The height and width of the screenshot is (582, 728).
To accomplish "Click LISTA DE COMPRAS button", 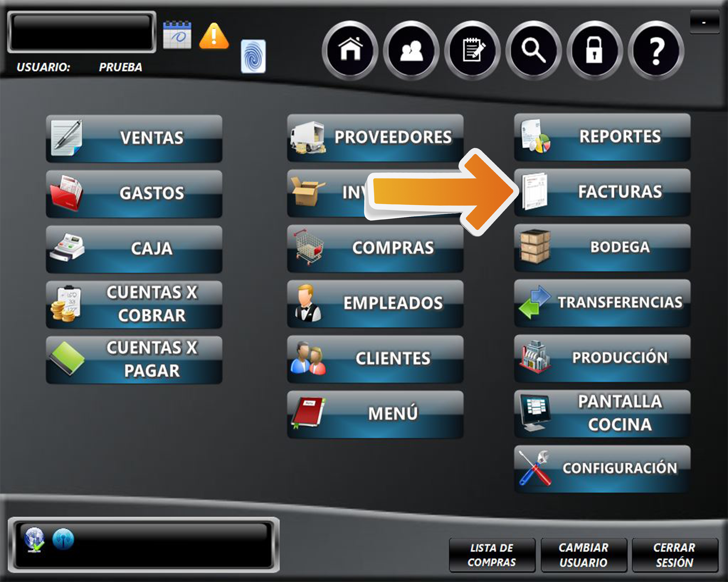I will coord(492,555).
